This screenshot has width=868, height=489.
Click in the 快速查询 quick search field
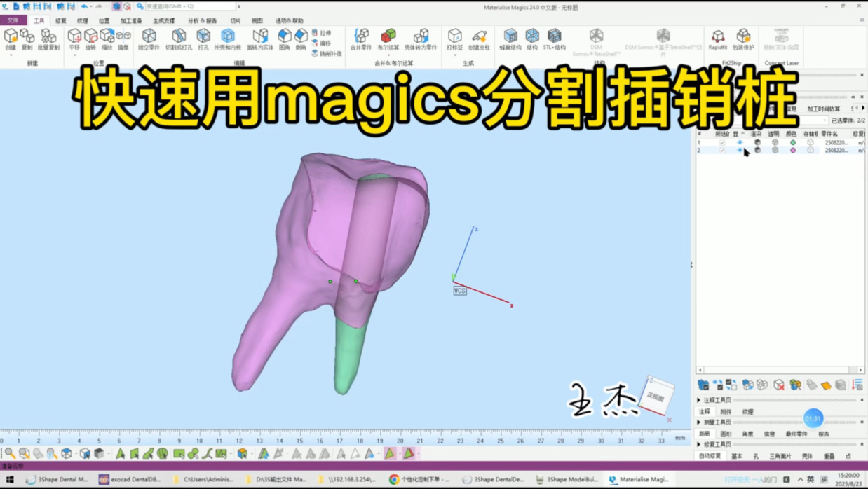(189, 6)
